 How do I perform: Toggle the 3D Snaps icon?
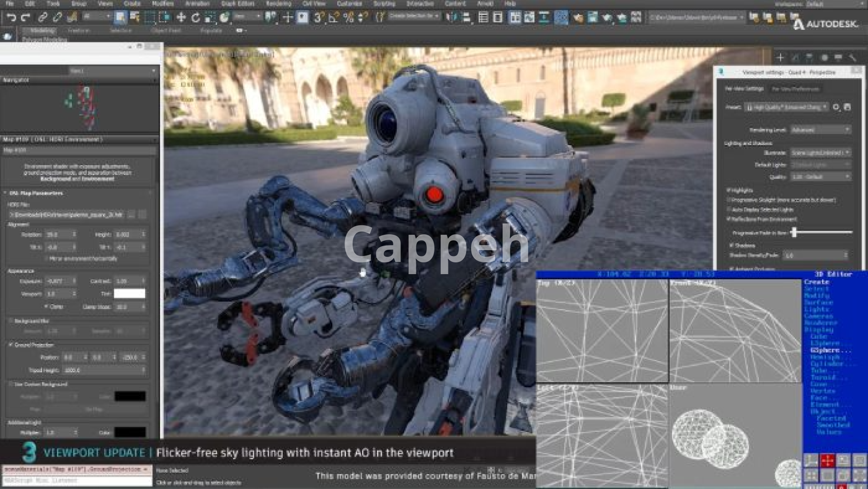coord(319,18)
